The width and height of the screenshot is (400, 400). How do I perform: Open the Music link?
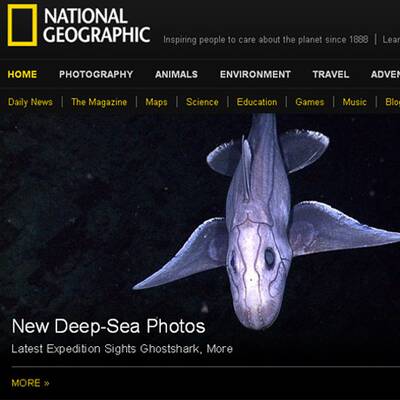tap(355, 102)
